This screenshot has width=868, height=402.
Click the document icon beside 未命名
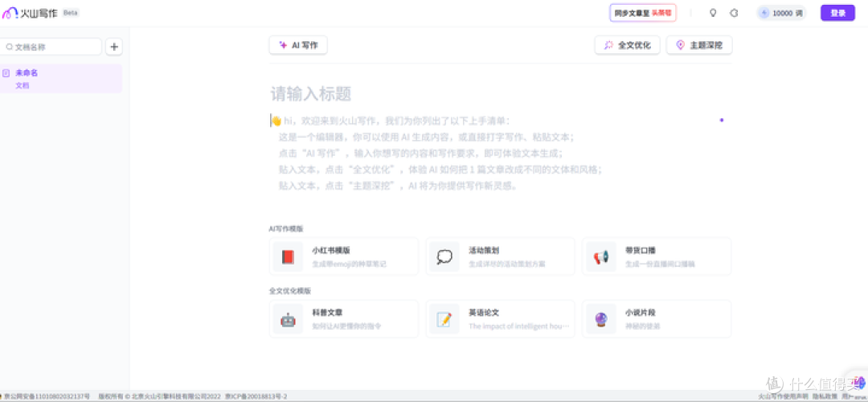click(6, 73)
